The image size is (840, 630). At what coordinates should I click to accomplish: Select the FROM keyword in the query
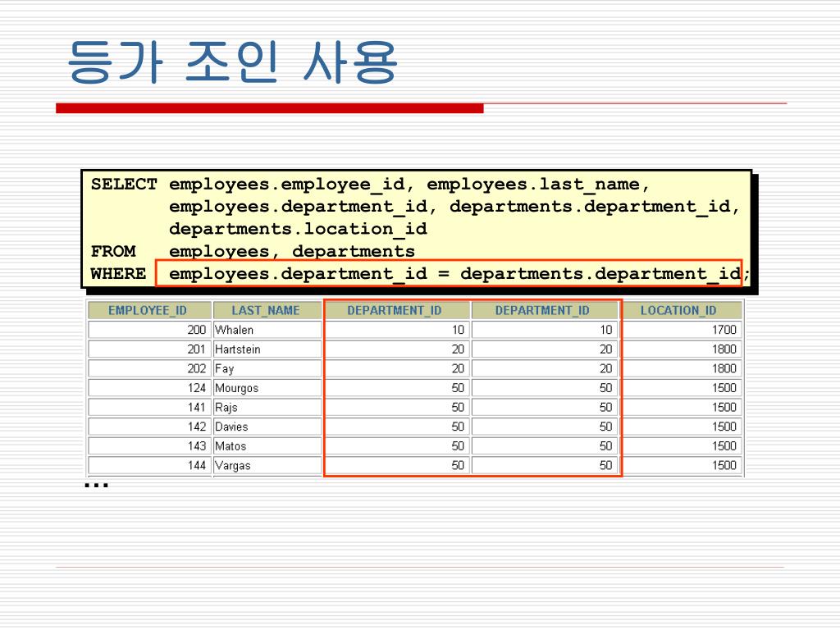pos(113,251)
